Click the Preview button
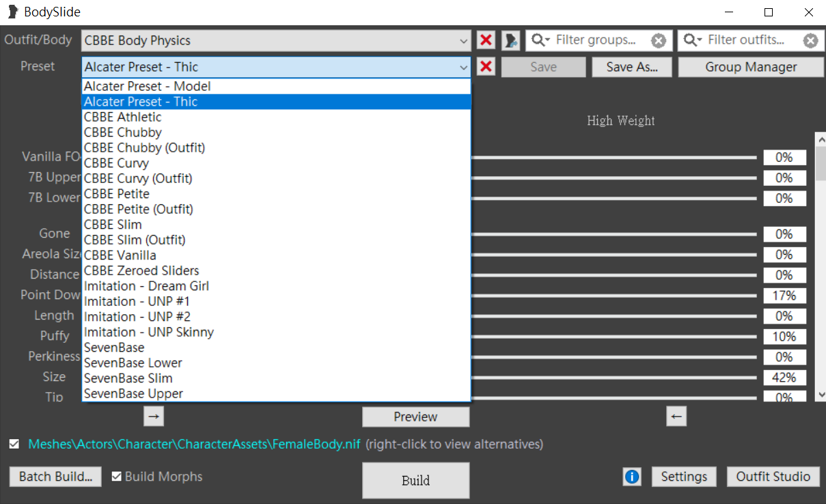 (415, 417)
